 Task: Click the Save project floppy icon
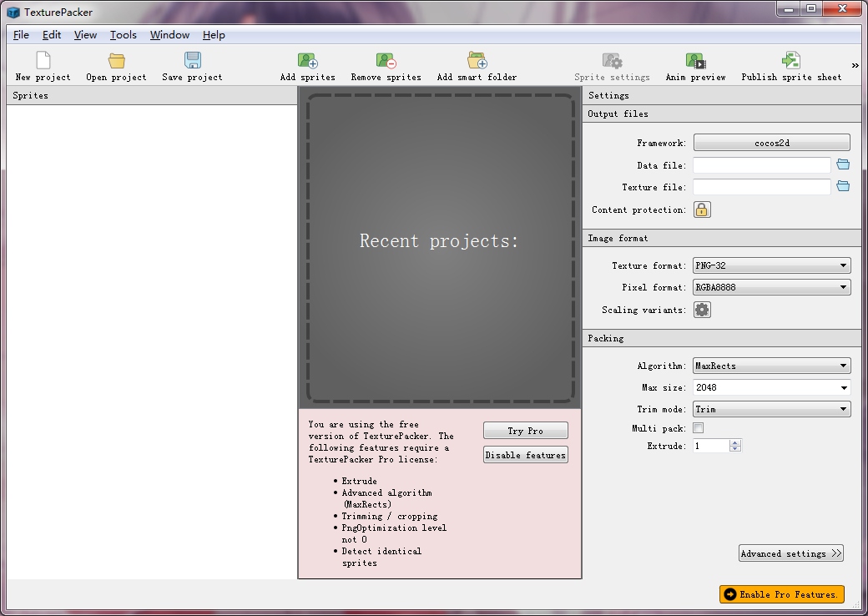coord(193,61)
